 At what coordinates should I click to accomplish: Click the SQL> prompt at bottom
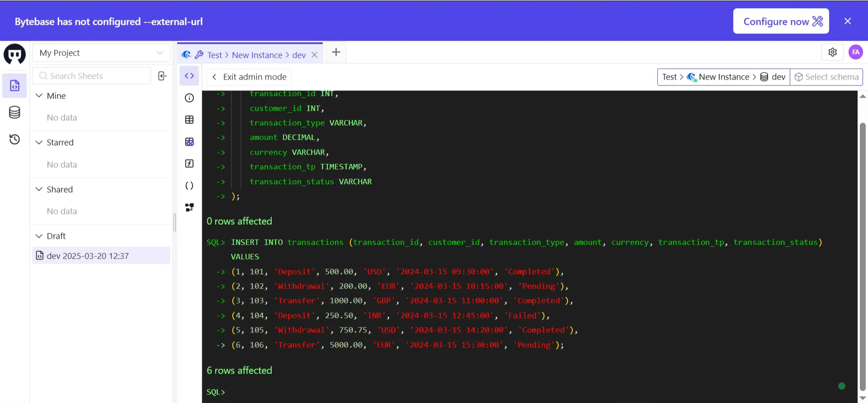point(216,392)
